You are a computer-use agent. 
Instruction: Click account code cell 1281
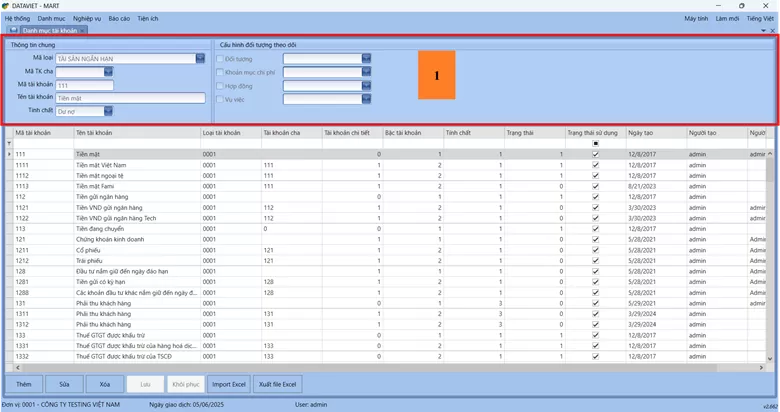[44, 282]
